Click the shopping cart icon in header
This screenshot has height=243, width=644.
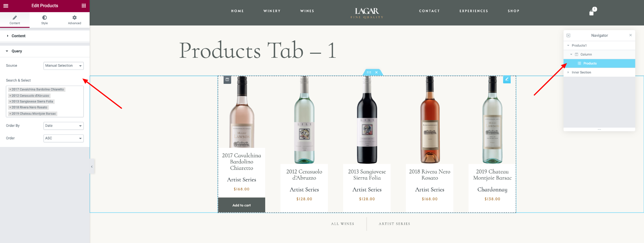click(592, 12)
